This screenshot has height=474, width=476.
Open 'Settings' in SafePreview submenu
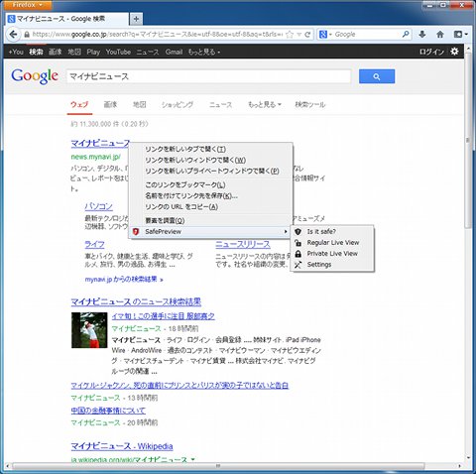(332, 265)
